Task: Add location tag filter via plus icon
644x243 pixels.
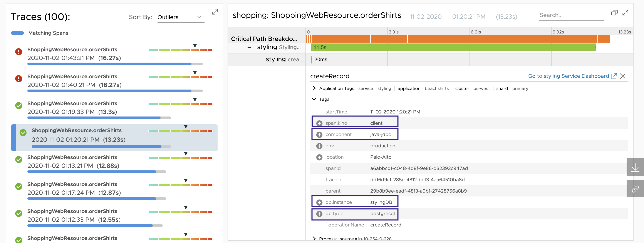Action: 319,157
